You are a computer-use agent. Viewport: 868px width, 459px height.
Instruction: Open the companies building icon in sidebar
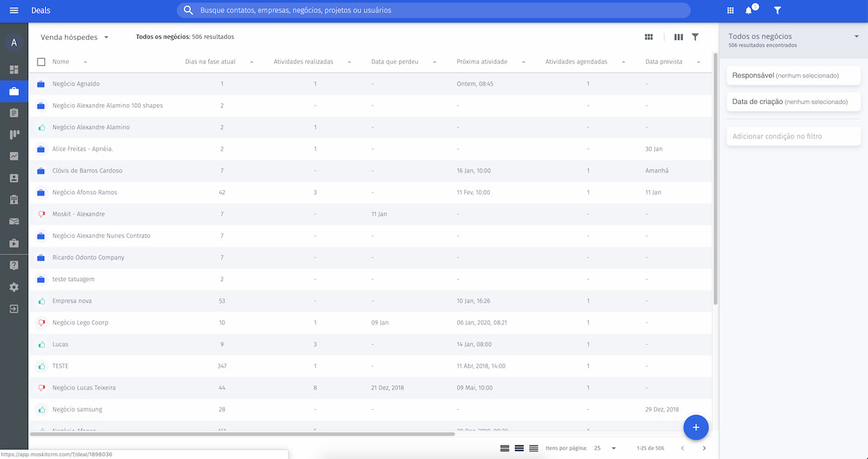tap(14, 200)
